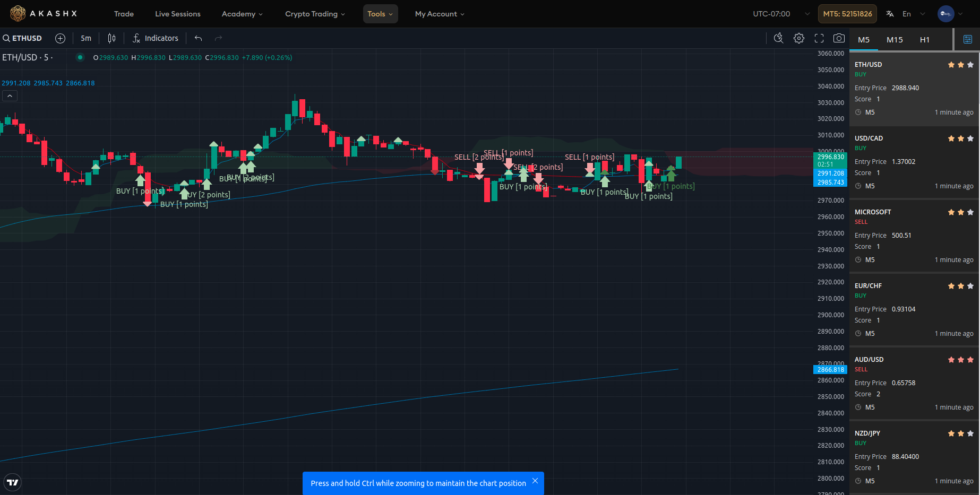Image resolution: width=980 pixels, height=495 pixels.
Task: Click the compare or add symbol plus icon
Action: (61, 38)
